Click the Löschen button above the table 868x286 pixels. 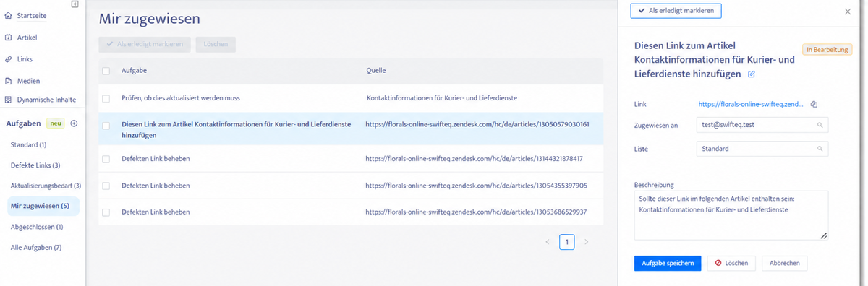pyautogui.click(x=216, y=44)
